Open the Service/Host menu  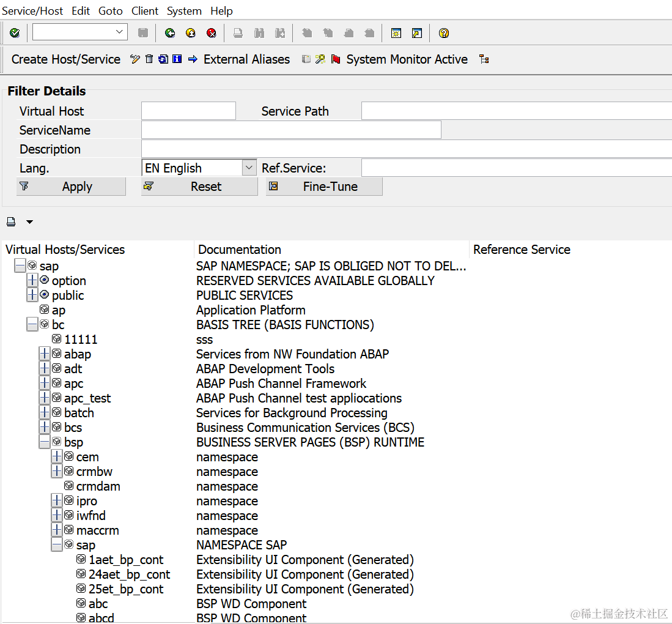pyautogui.click(x=32, y=11)
